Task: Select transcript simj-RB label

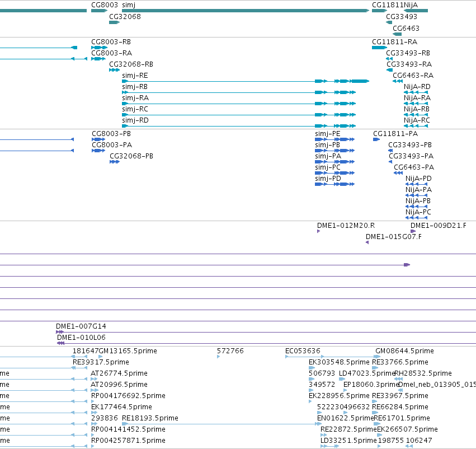Action: click(135, 87)
